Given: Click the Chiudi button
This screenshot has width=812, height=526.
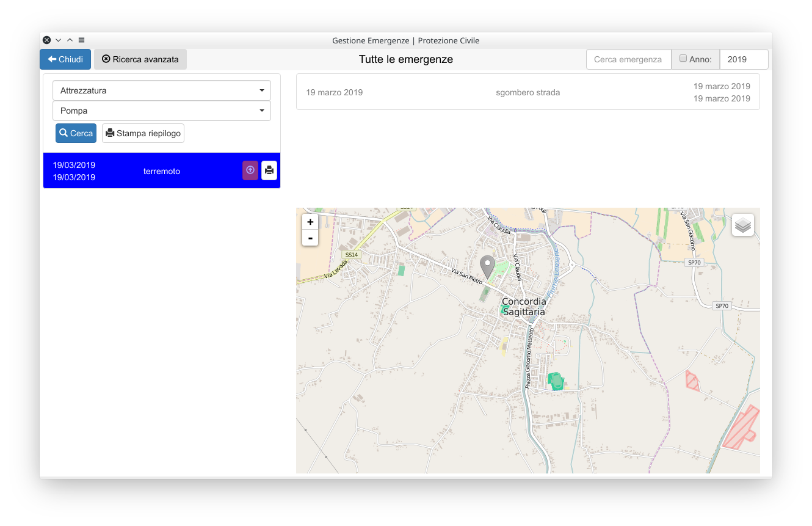Looking at the screenshot, I should 65,59.
